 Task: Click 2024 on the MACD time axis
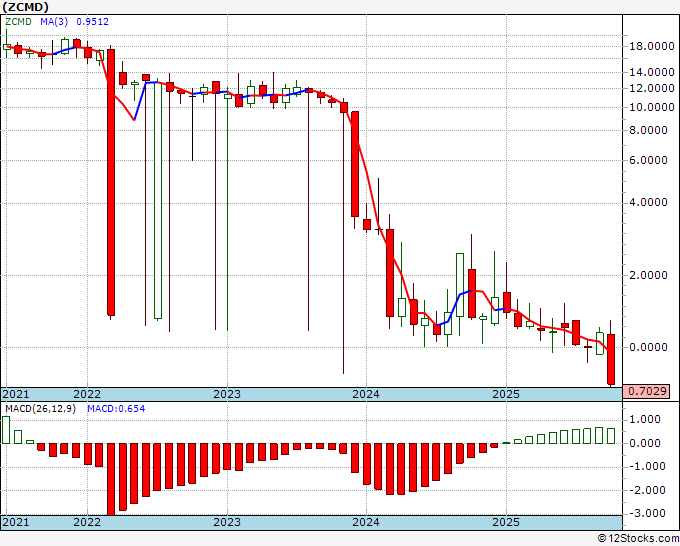click(x=366, y=522)
